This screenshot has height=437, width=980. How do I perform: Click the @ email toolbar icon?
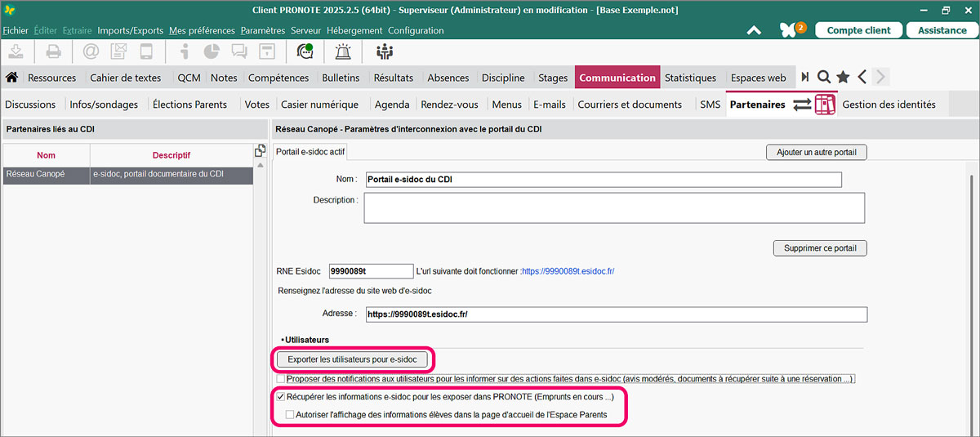pyautogui.click(x=91, y=51)
